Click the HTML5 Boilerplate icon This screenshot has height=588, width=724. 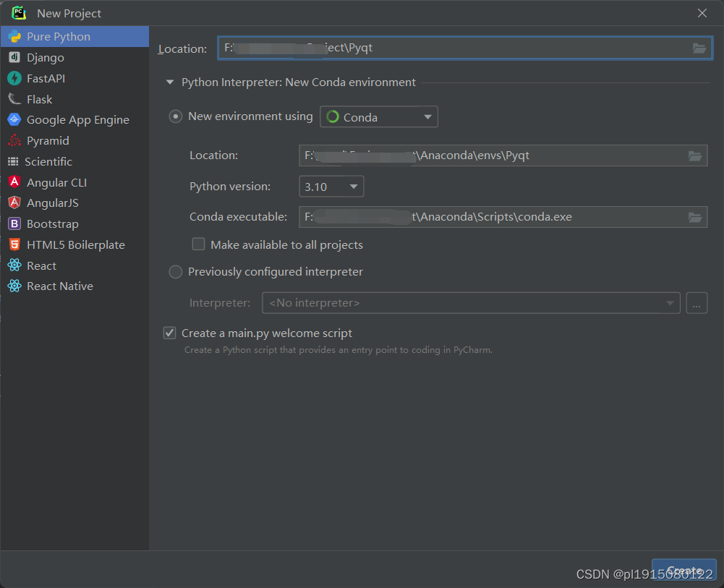14,244
